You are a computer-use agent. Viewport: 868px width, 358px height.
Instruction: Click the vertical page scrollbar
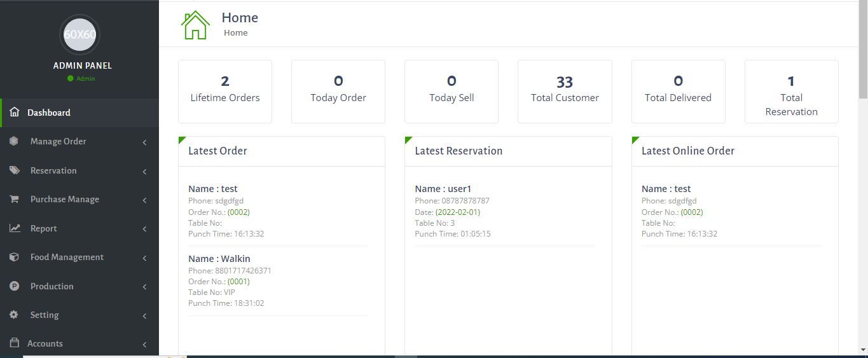coord(863,179)
